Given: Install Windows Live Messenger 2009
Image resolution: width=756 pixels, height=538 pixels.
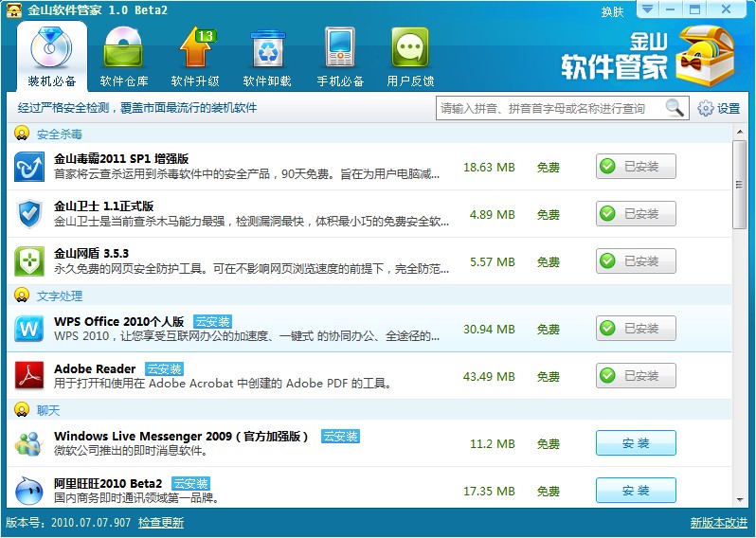Looking at the screenshot, I should (635, 443).
